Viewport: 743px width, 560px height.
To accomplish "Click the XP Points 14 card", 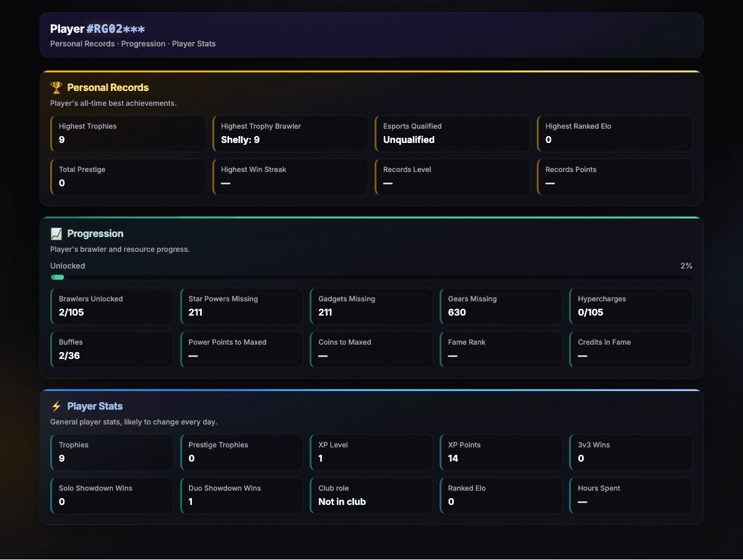I will pyautogui.click(x=502, y=452).
